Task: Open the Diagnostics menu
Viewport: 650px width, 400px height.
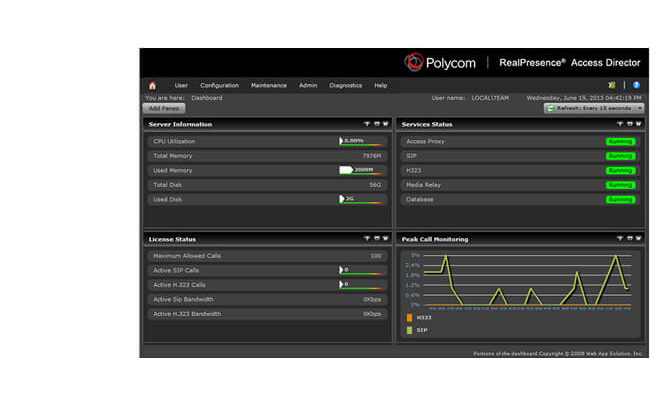Action: tap(346, 85)
